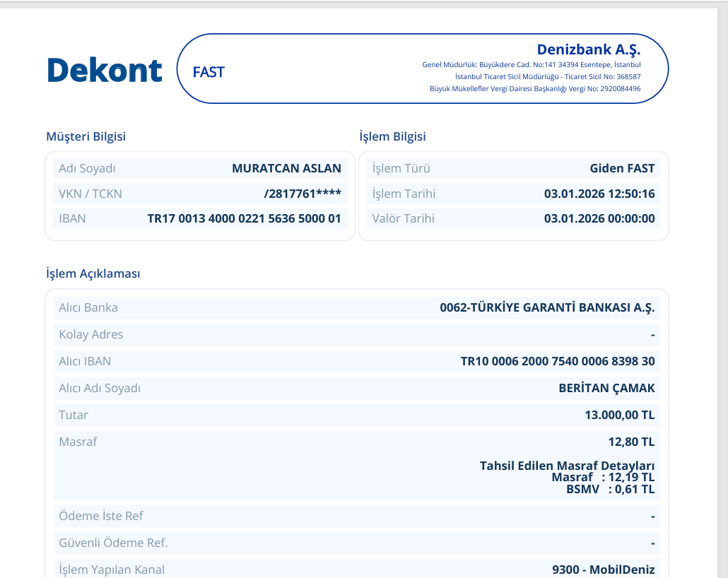Viewport: 728px width, 578px height.
Task: Click the "Kolay Adres" field label
Action: [91, 334]
